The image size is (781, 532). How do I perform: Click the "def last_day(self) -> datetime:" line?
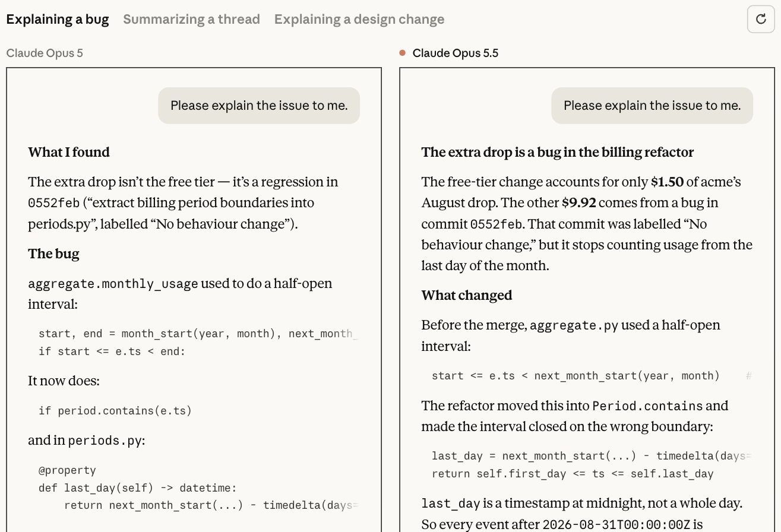coord(138,488)
